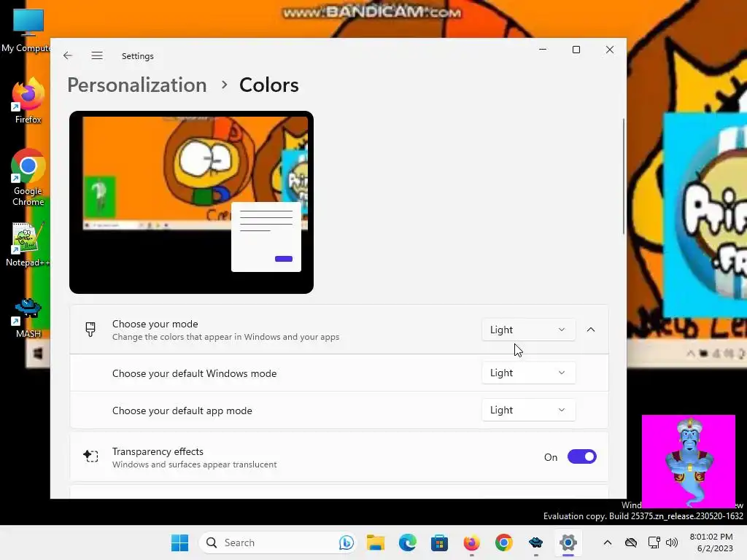The image size is (747, 560).
Task: Launch Microsoft Edge from the taskbar
Action: (x=407, y=542)
